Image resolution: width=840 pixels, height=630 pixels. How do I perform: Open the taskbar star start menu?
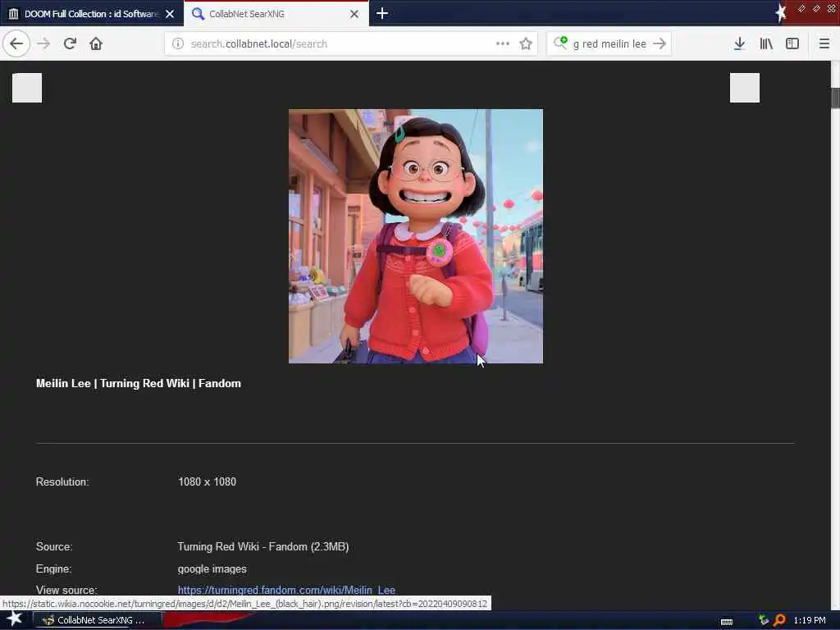pos(15,620)
